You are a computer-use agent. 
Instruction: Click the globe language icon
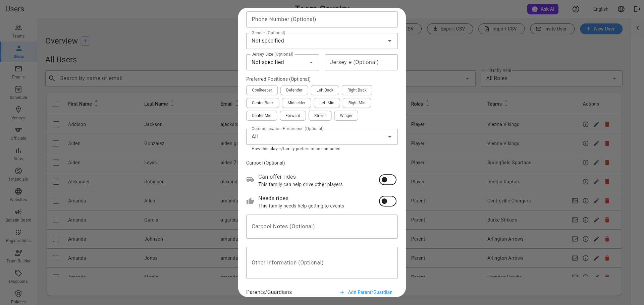pyautogui.click(x=621, y=9)
